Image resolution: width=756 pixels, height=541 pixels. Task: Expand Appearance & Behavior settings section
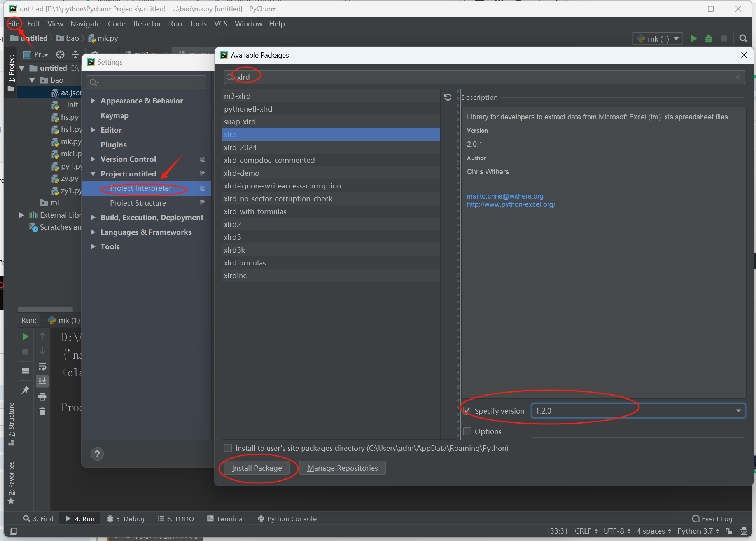tap(93, 101)
